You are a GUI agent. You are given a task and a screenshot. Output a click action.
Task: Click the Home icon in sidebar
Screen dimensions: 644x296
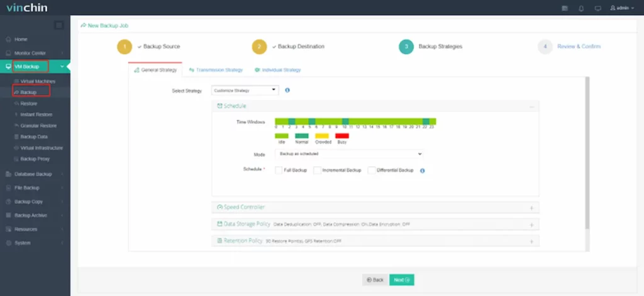8,40
